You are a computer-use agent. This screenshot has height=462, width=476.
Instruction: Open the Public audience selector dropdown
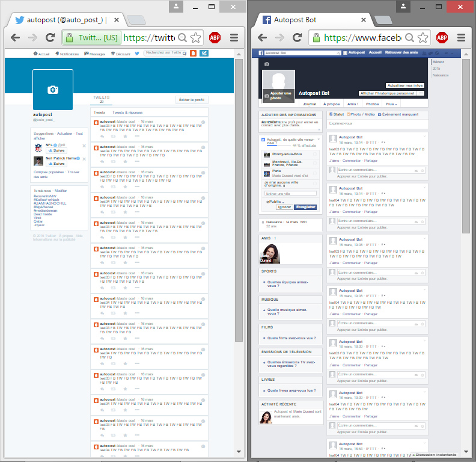point(275,202)
